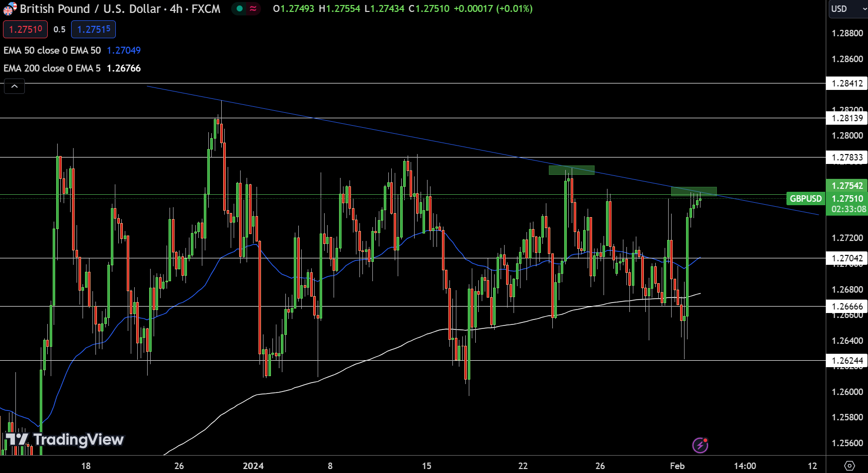The width and height of the screenshot is (868, 473).
Task: Select the EMA 200 close indicator legend
Action: (x=52, y=68)
